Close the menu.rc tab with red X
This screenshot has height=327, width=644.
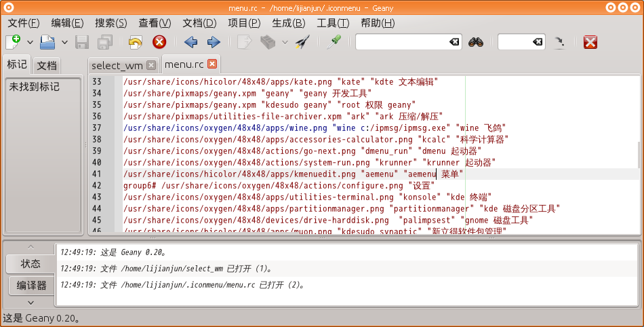[x=212, y=64]
